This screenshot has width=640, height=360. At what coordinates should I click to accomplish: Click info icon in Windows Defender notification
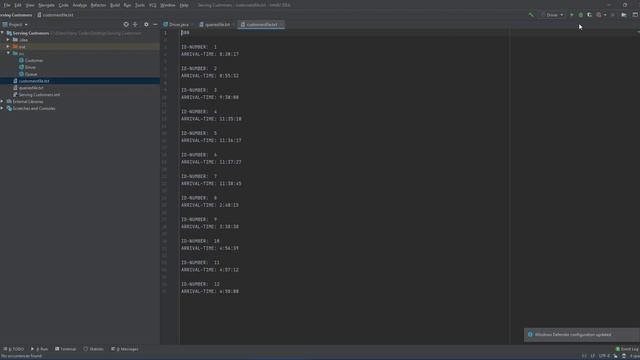[x=530, y=334]
